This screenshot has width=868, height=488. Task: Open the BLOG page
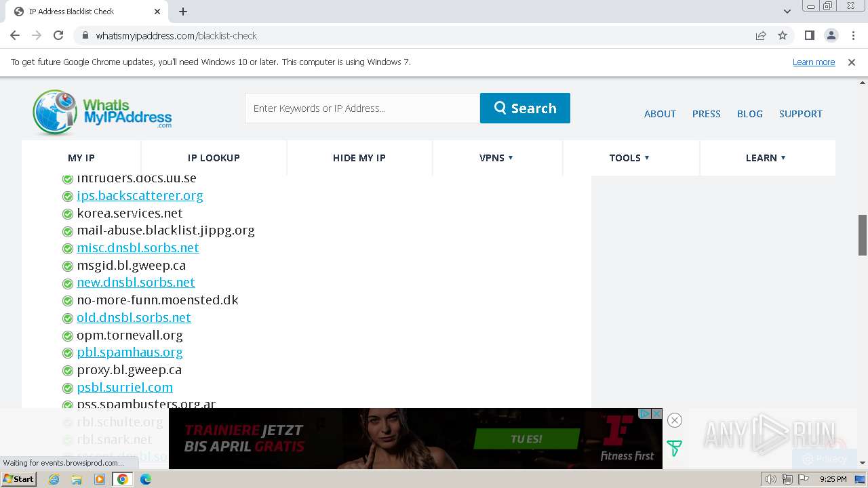749,114
